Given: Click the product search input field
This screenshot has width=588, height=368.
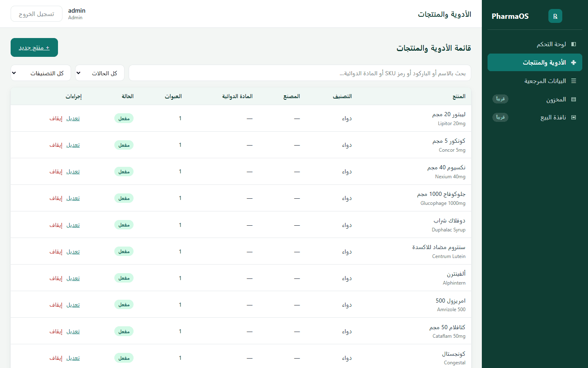Looking at the screenshot, I should pos(300,73).
